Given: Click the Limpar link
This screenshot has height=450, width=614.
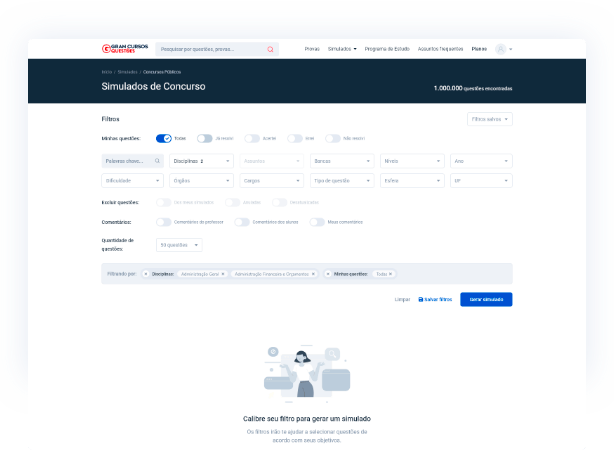Looking at the screenshot, I should pos(402,299).
